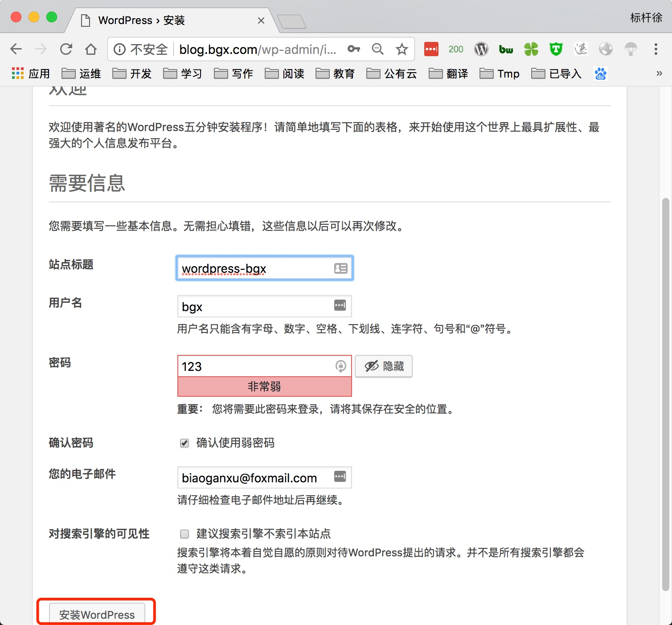Click the green 200 status extension

coord(456,49)
